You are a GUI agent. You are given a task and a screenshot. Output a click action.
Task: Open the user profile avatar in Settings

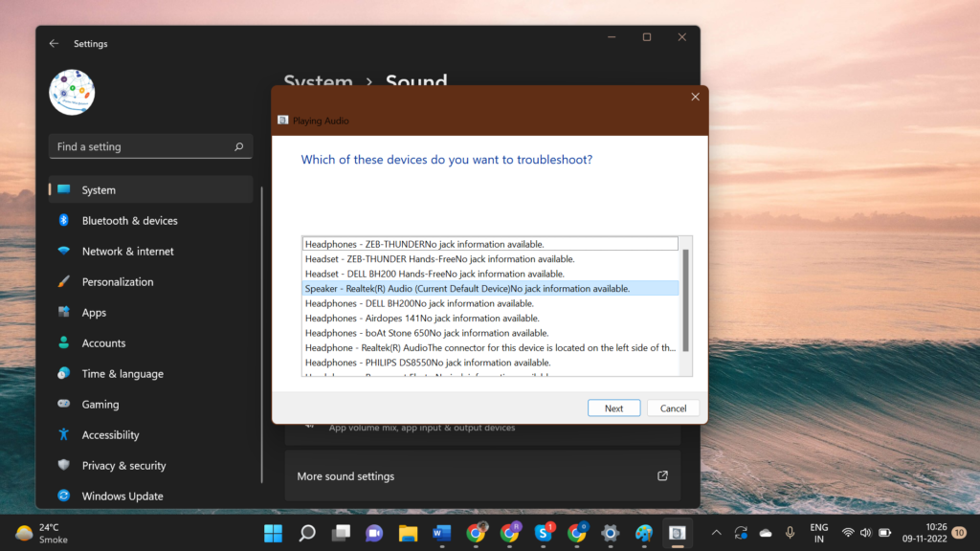(72, 93)
